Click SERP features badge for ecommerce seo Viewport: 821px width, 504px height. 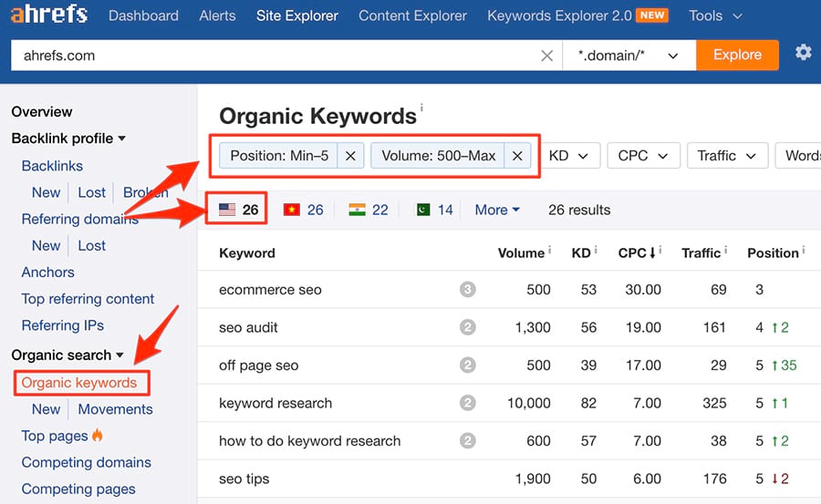468,290
